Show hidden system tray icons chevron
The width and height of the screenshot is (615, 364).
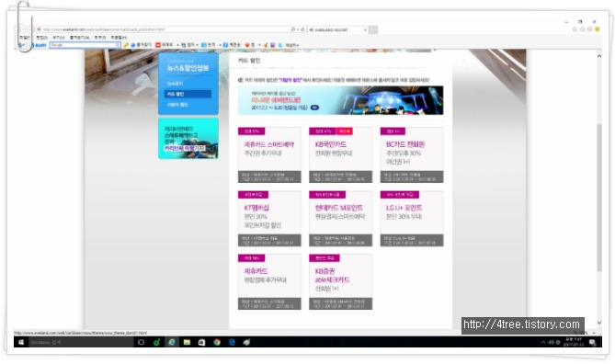(x=543, y=343)
